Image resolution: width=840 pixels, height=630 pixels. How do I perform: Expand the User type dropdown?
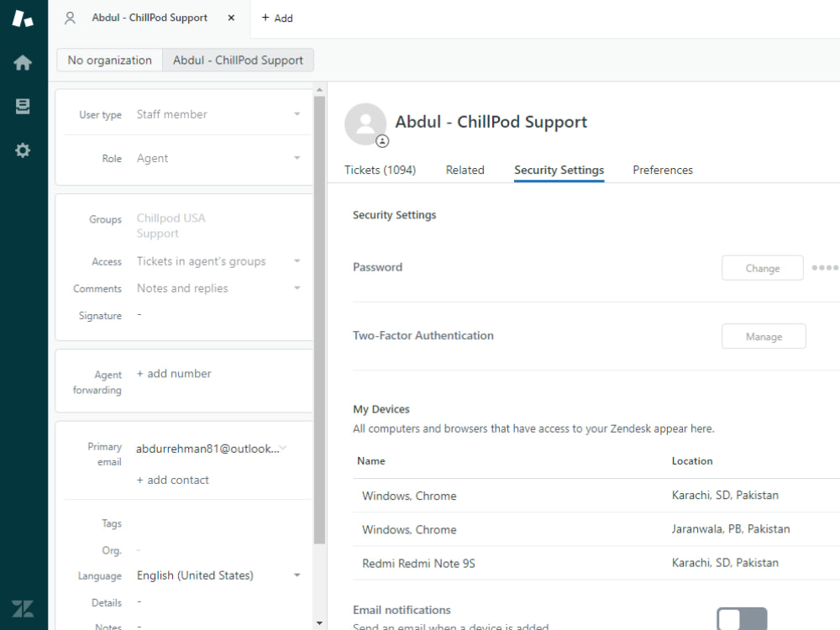(218, 114)
